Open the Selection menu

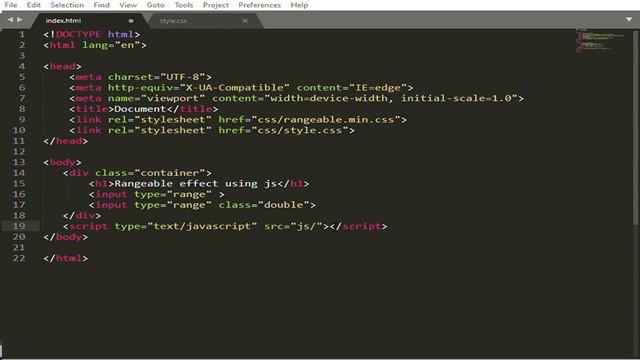click(x=67, y=5)
